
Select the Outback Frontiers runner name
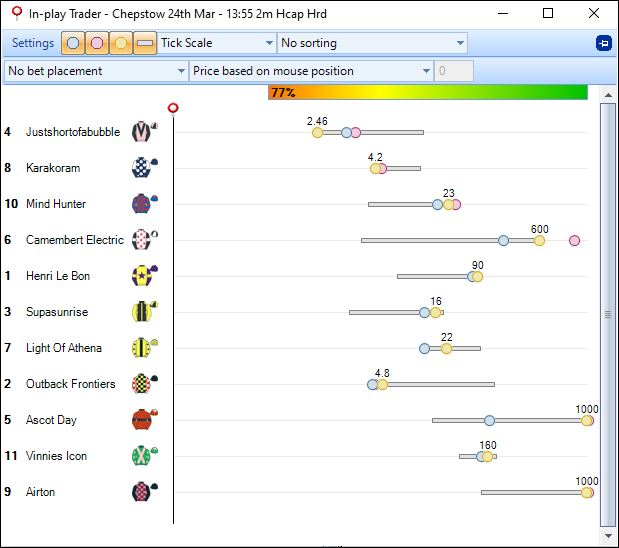pyautogui.click(x=71, y=384)
